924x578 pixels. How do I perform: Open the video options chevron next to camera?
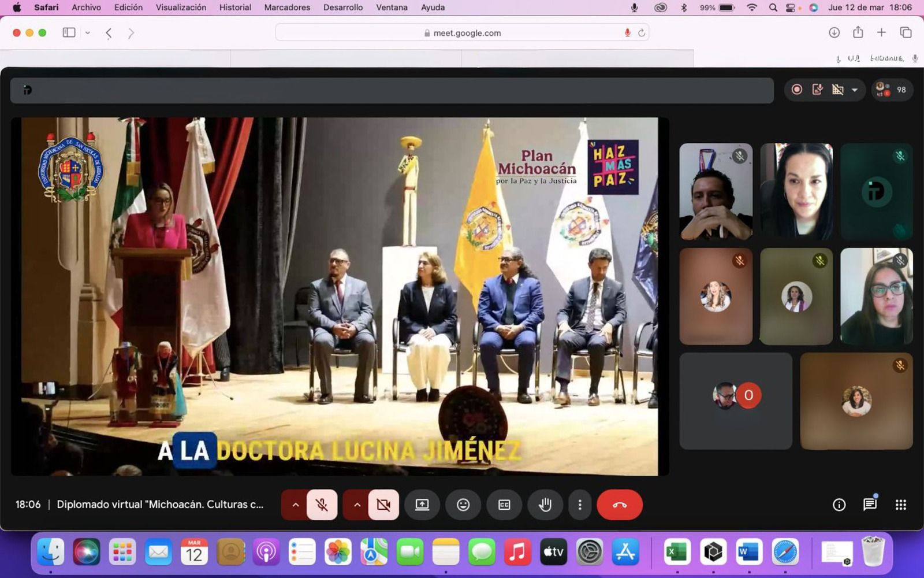point(357,505)
